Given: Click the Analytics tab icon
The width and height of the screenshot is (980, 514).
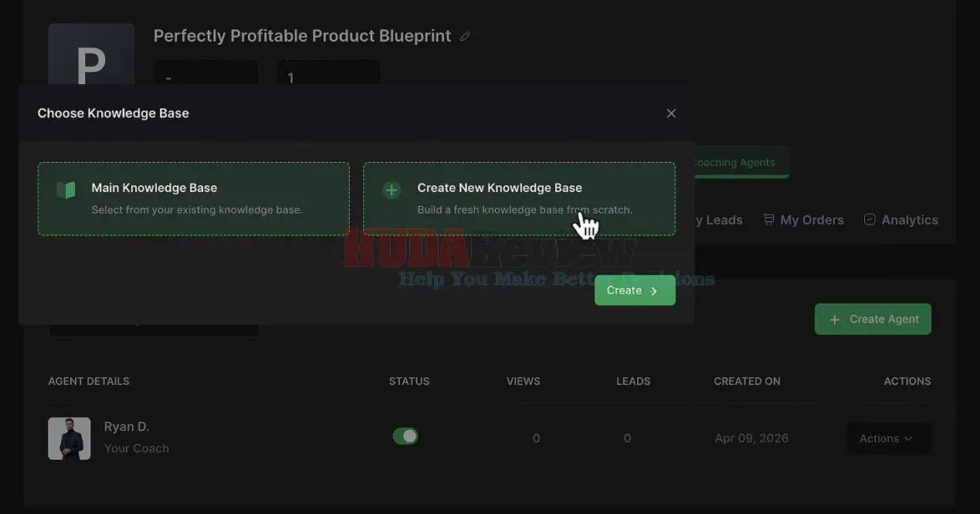Looking at the screenshot, I should coord(870,219).
